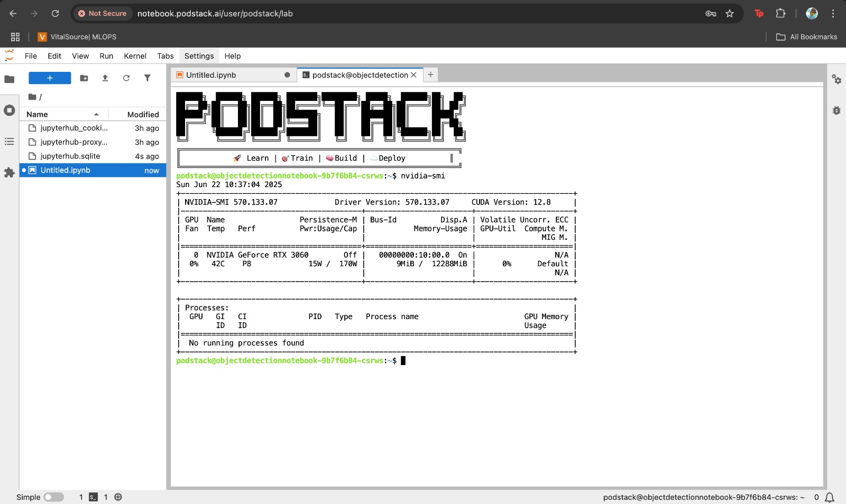846x504 pixels.
Task: Sort files by Modified column
Action: [143, 115]
